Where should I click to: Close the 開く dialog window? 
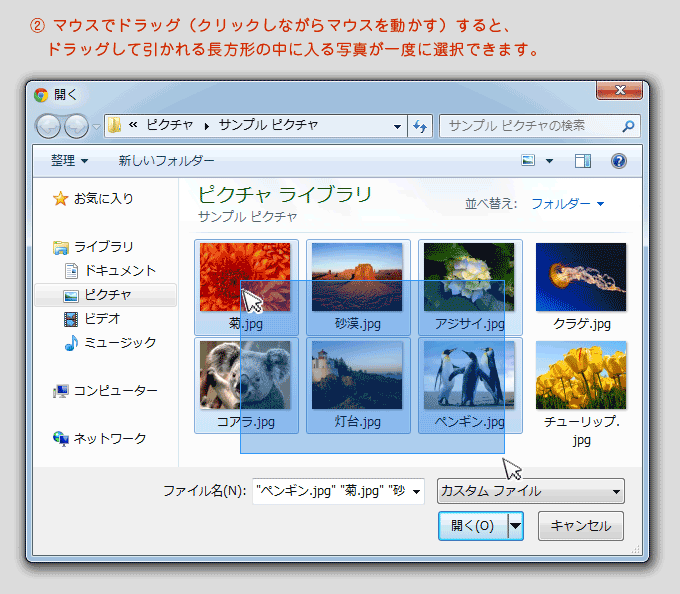619,90
